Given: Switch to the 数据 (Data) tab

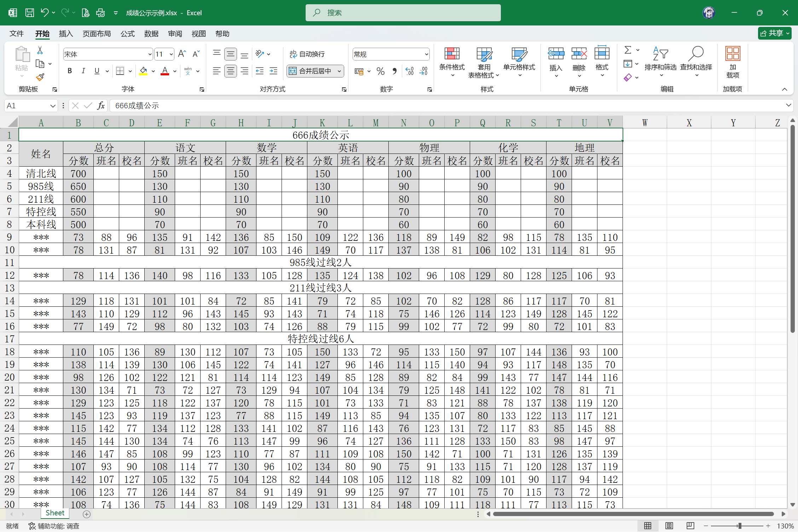Looking at the screenshot, I should pyautogui.click(x=151, y=34).
